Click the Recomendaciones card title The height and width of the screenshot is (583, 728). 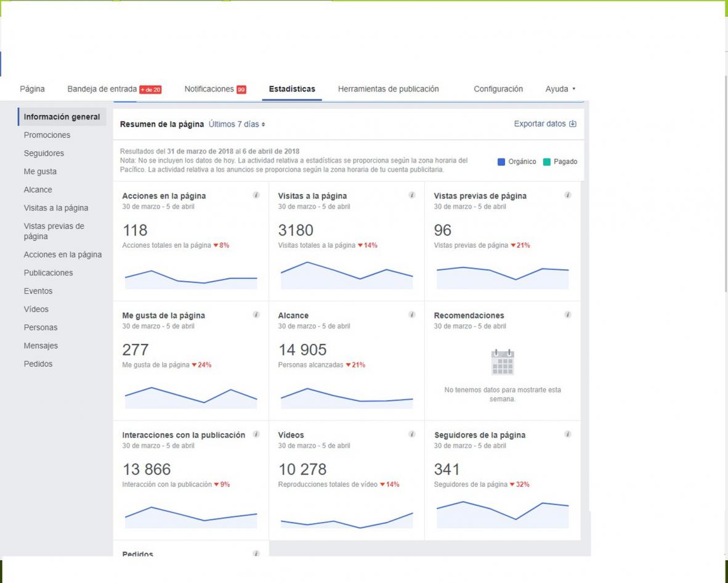click(469, 315)
